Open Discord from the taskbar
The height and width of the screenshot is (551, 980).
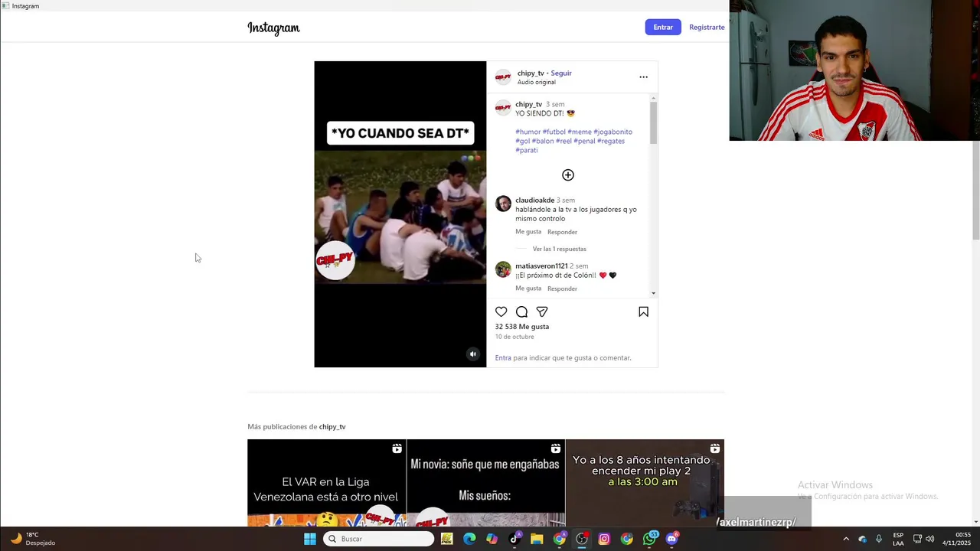pyautogui.click(x=671, y=539)
